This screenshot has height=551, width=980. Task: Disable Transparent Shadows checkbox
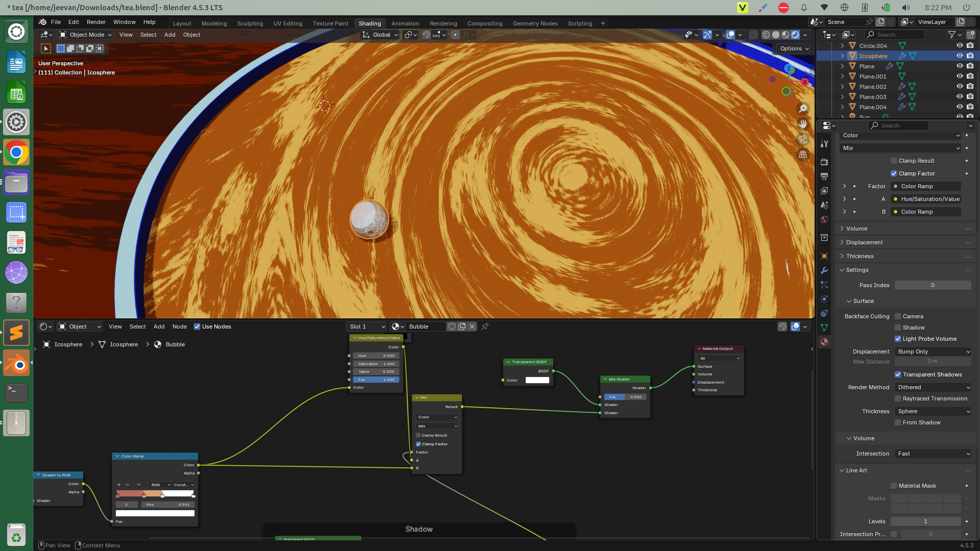(898, 374)
